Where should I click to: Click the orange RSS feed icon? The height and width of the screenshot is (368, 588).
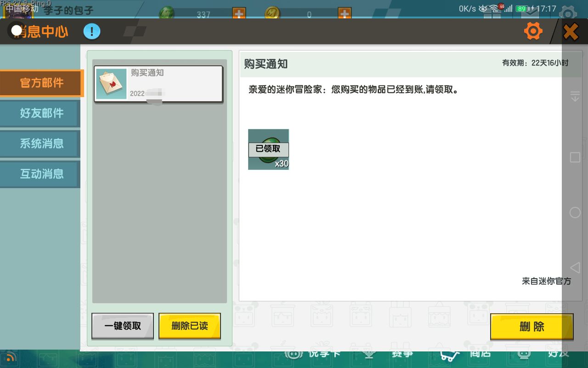tap(12, 357)
